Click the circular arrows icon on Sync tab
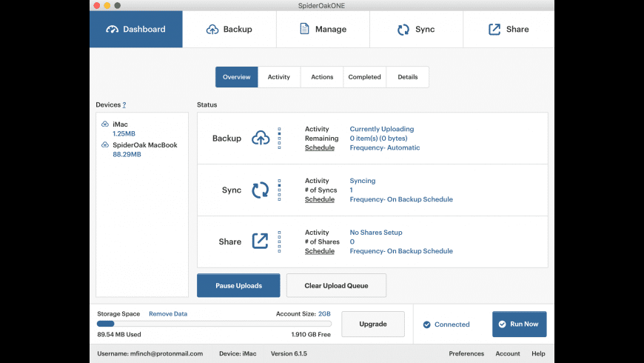 403,29
